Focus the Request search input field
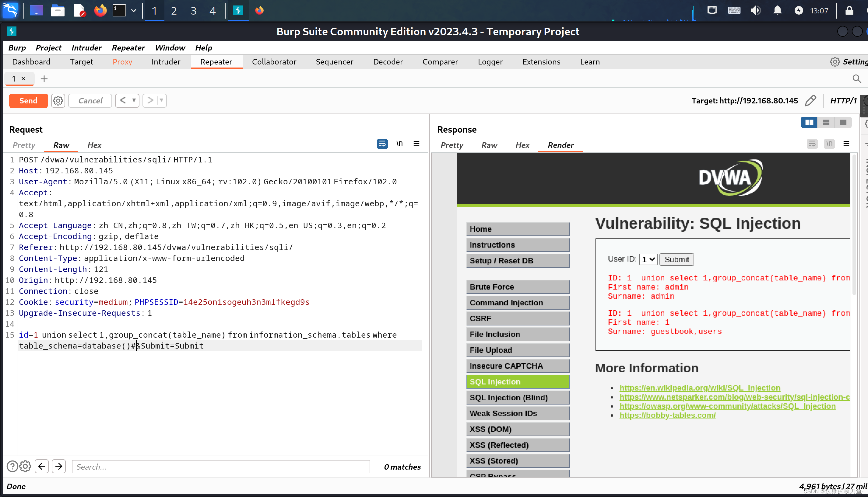Viewport: 868px width, 497px height. click(221, 467)
